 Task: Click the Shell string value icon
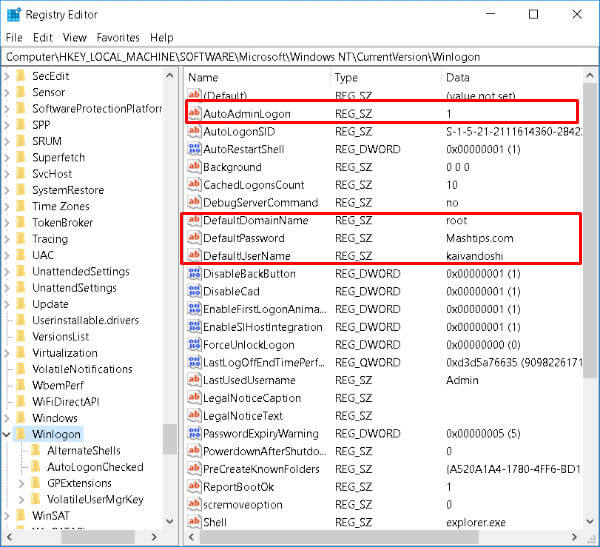[194, 521]
